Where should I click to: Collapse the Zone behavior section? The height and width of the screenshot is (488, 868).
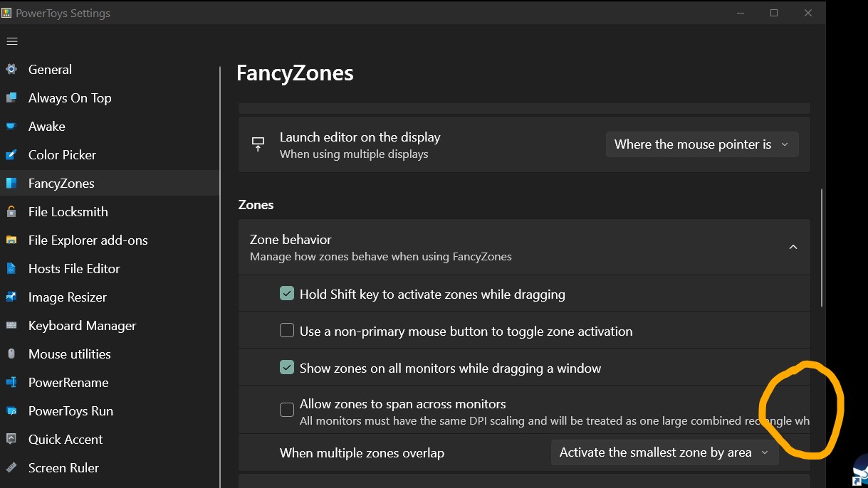coord(793,247)
